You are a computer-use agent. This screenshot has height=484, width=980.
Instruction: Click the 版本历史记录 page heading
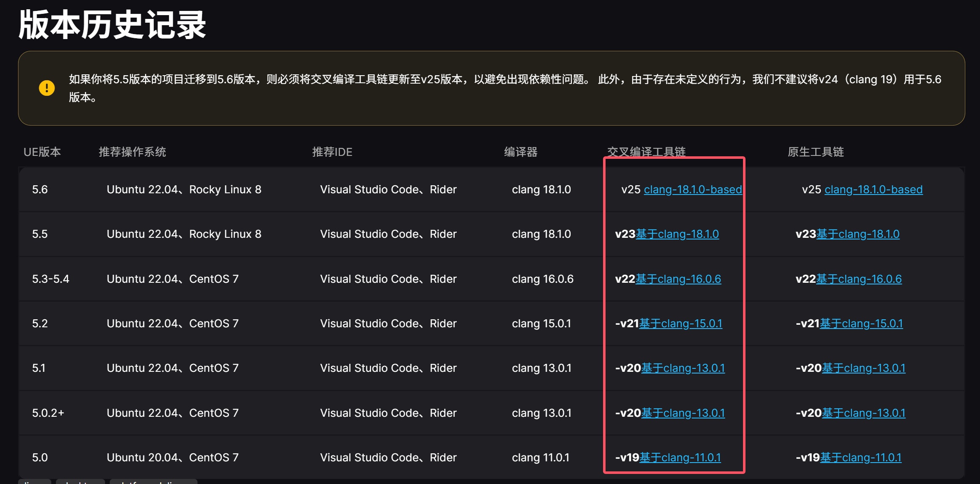pos(112,24)
